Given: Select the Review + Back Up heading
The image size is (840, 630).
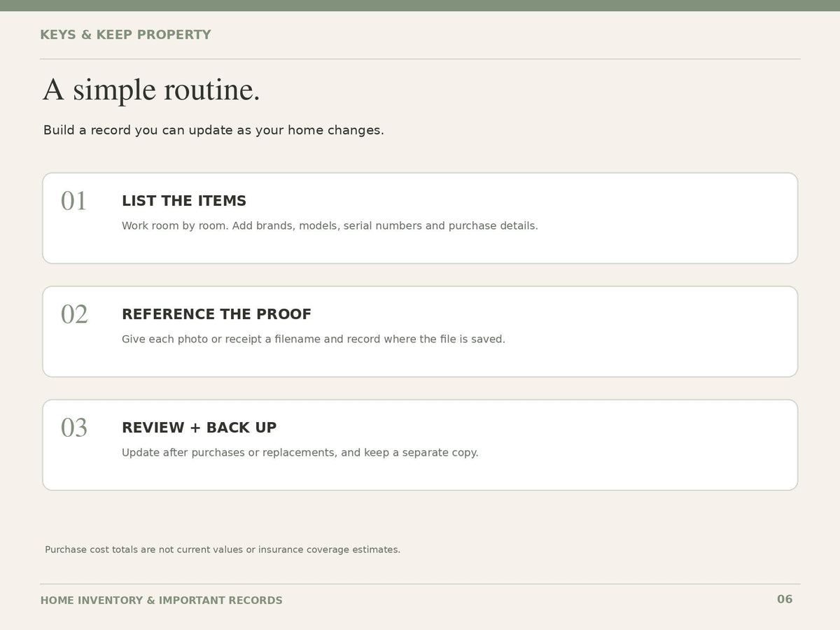Looking at the screenshot, I should tap(199, 428).
